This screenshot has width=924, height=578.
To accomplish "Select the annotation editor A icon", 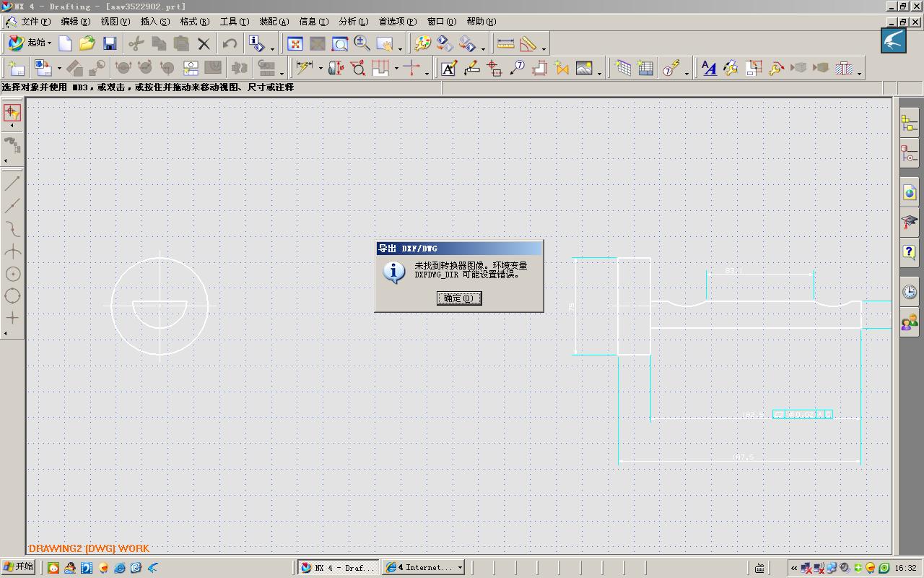I will [x=448, y=69].
